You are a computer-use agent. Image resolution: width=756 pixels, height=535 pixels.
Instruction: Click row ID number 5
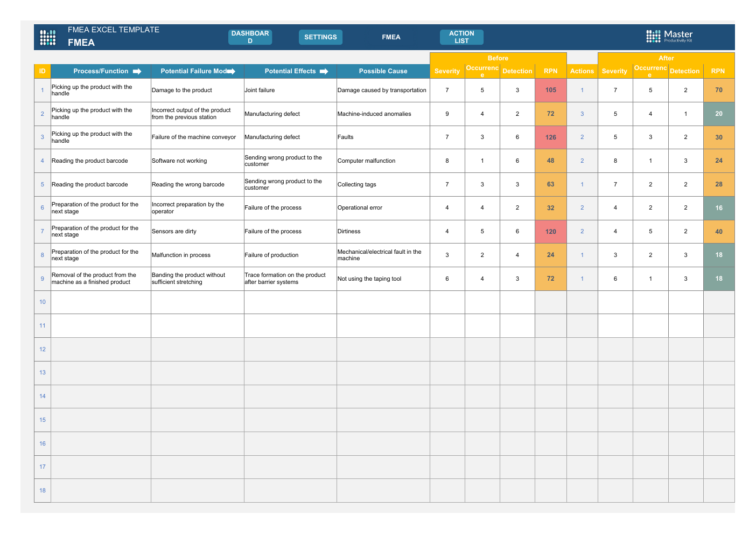43,184
